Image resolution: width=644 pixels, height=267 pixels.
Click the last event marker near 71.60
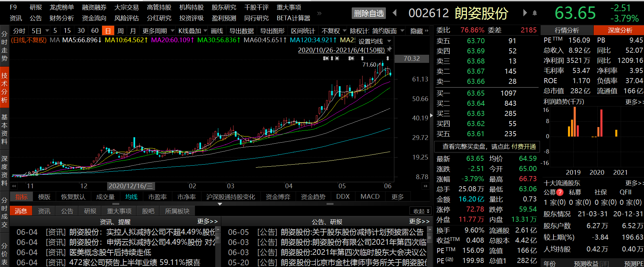388,58
